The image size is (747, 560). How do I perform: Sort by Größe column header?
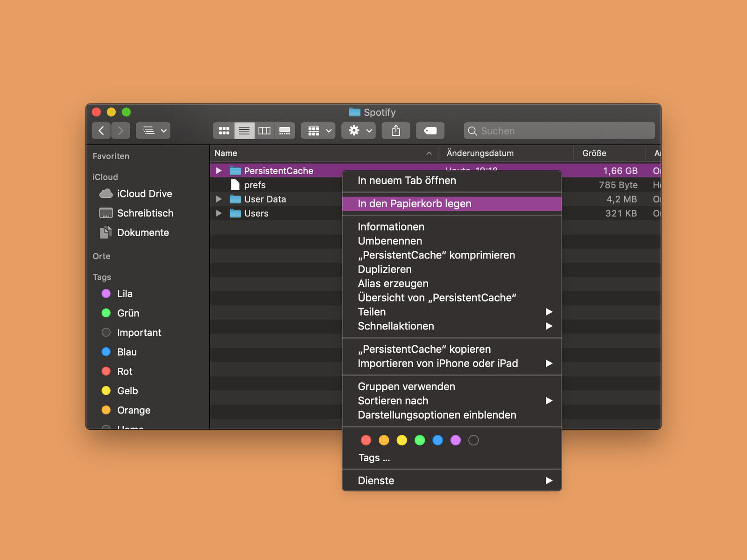(x=609, y=153)
